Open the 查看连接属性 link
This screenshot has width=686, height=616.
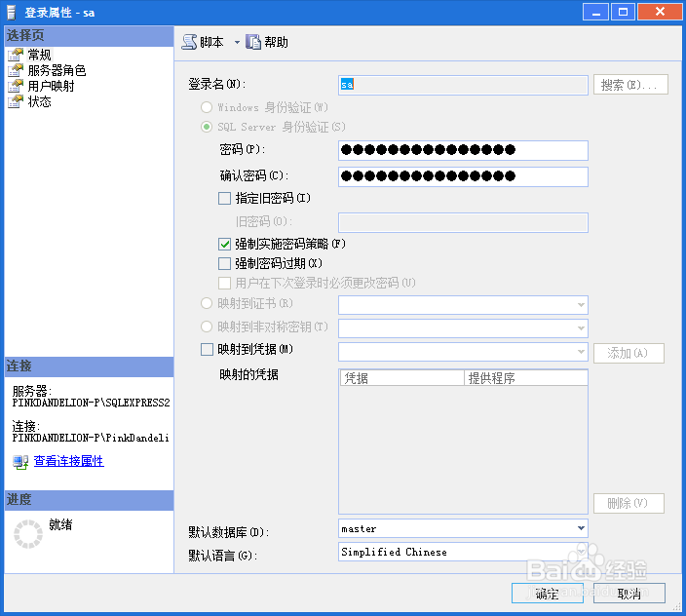click(68, 461)
